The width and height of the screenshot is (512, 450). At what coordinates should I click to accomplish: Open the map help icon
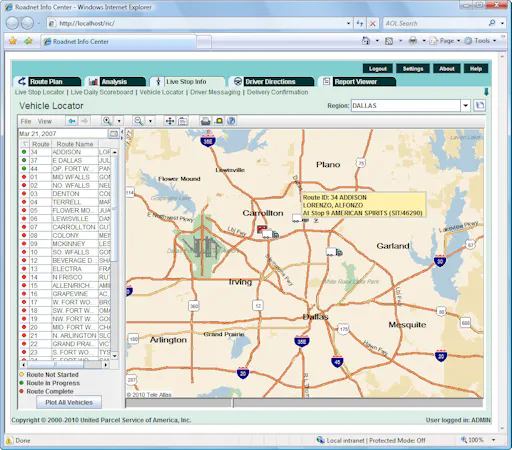click(231, 121)
